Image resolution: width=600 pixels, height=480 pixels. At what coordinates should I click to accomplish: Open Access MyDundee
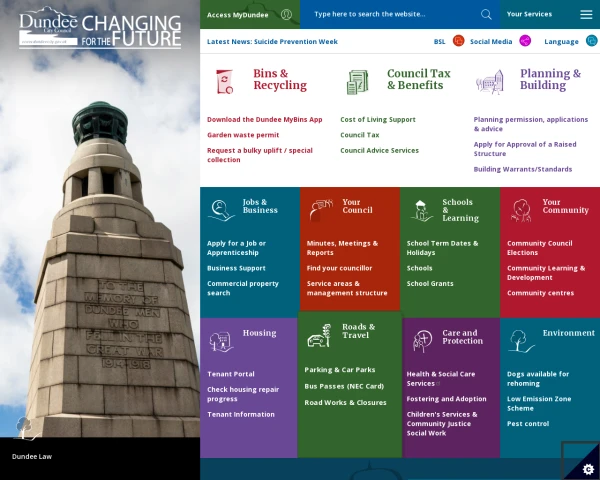coord(238,15)
